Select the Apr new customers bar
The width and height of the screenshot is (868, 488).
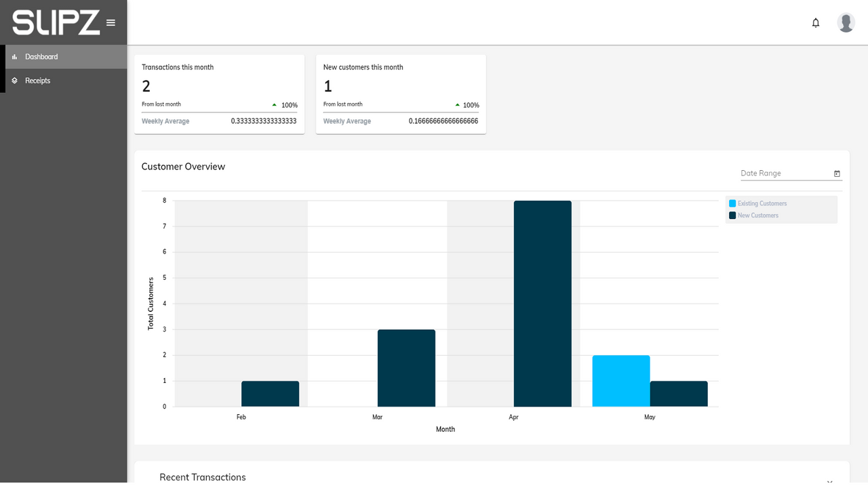[542, 304]
